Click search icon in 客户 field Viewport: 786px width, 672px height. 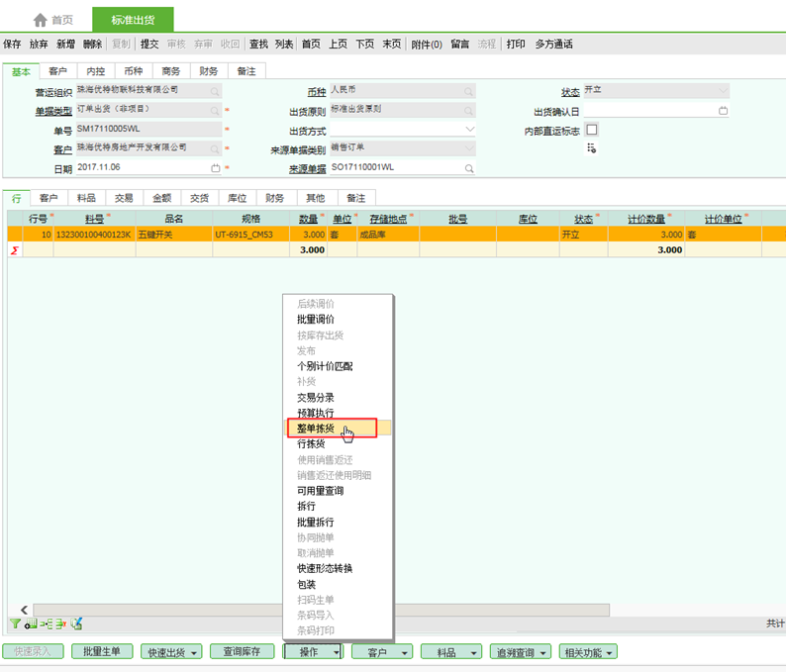tap(215, 148)
